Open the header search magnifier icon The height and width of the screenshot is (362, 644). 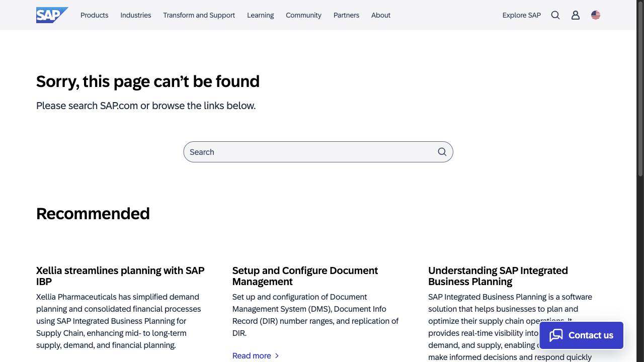coord(555,15)
